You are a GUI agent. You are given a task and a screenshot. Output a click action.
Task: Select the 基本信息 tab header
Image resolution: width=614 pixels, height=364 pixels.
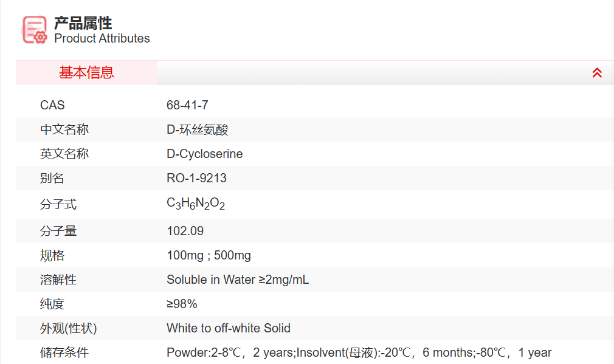point(86,73)
